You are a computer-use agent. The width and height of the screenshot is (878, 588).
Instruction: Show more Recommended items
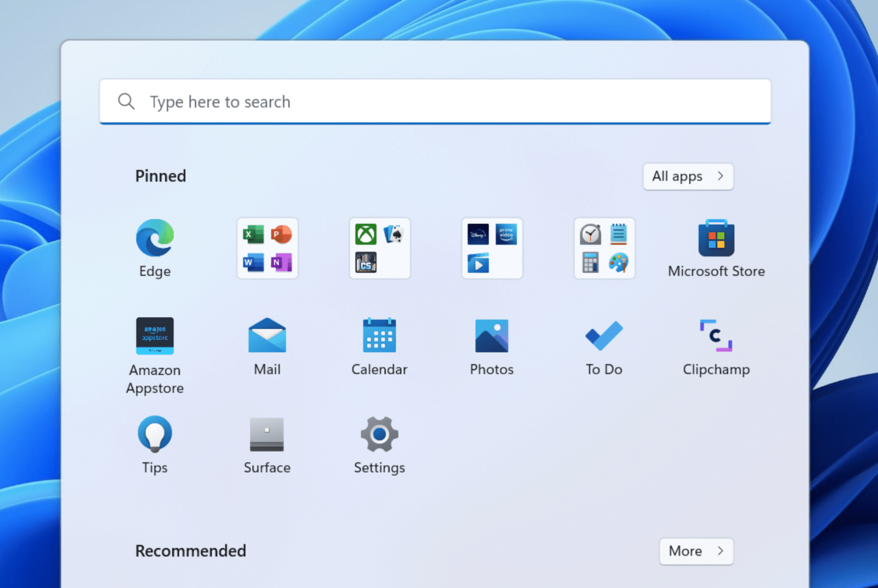(x=696, y=551)
